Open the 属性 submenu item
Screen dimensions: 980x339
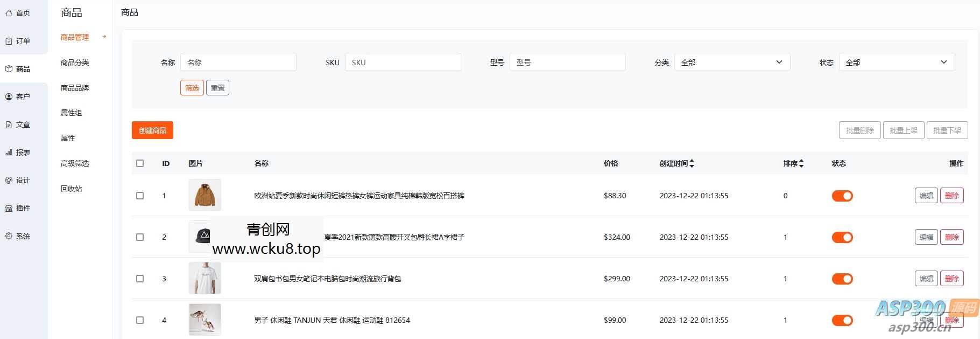coord(68,138)
